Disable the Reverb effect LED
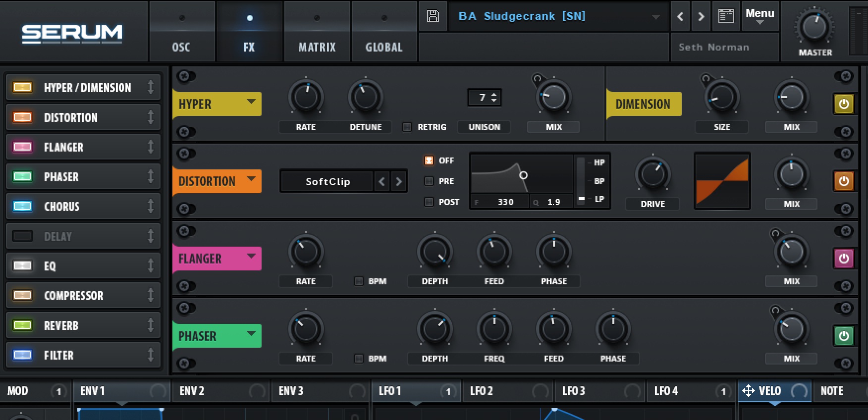The width and height of the screenshot is (868, 420). click(x=22, y=325)
